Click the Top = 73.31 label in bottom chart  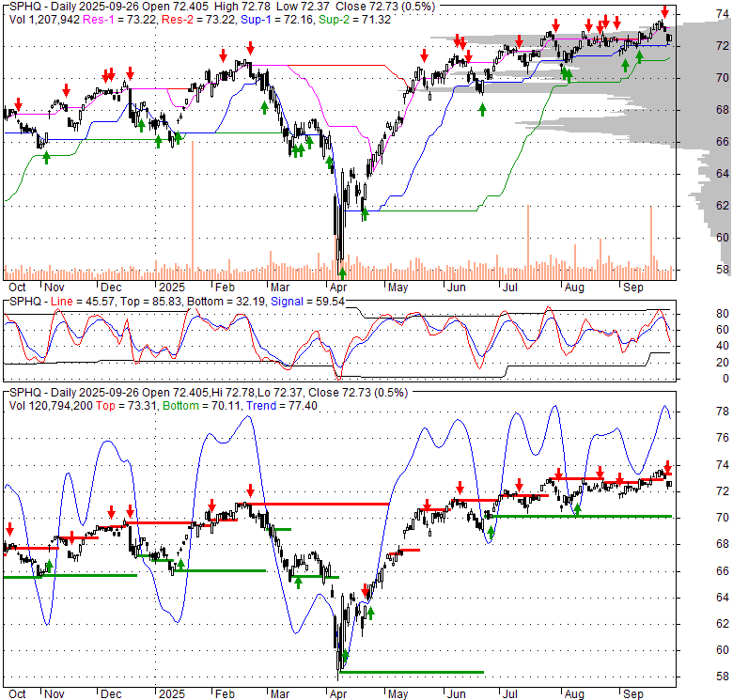(x=126, y=406)
